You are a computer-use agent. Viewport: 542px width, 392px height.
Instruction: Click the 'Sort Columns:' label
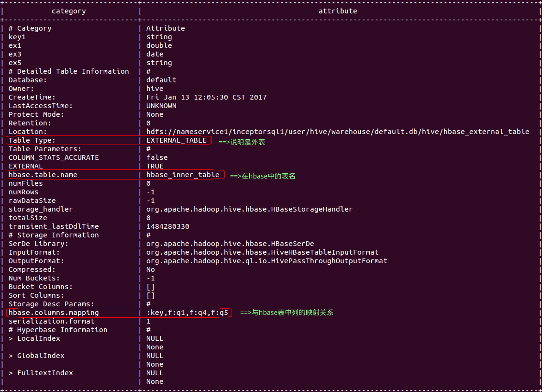pos(36,295)
